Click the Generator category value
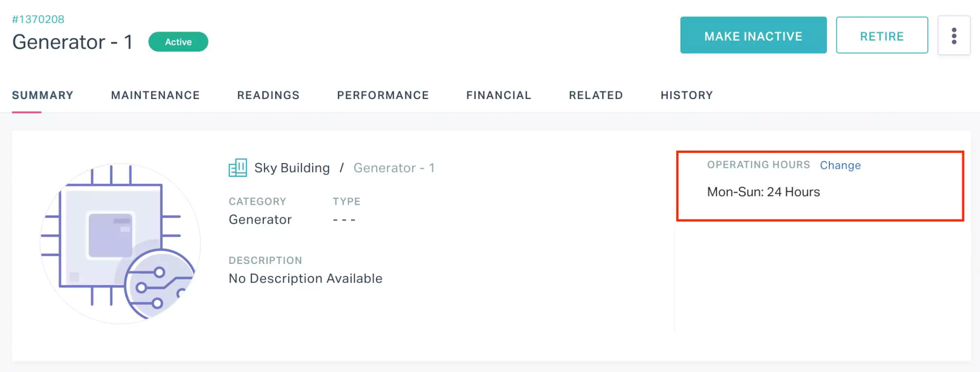980x372 pixels. tap(260, 219)
